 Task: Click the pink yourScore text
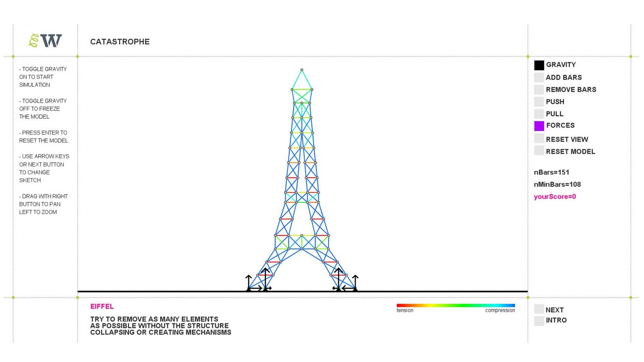555,197
